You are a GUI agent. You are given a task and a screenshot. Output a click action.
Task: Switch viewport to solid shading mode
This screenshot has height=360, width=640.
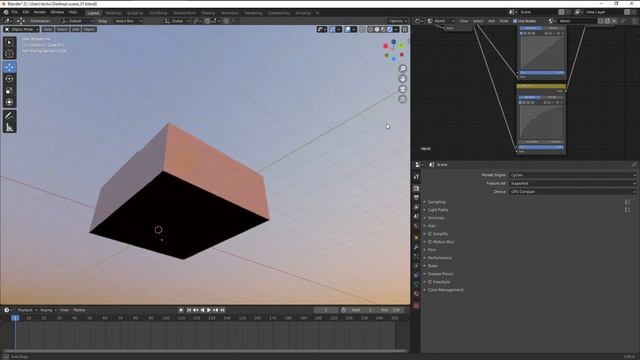377,29
